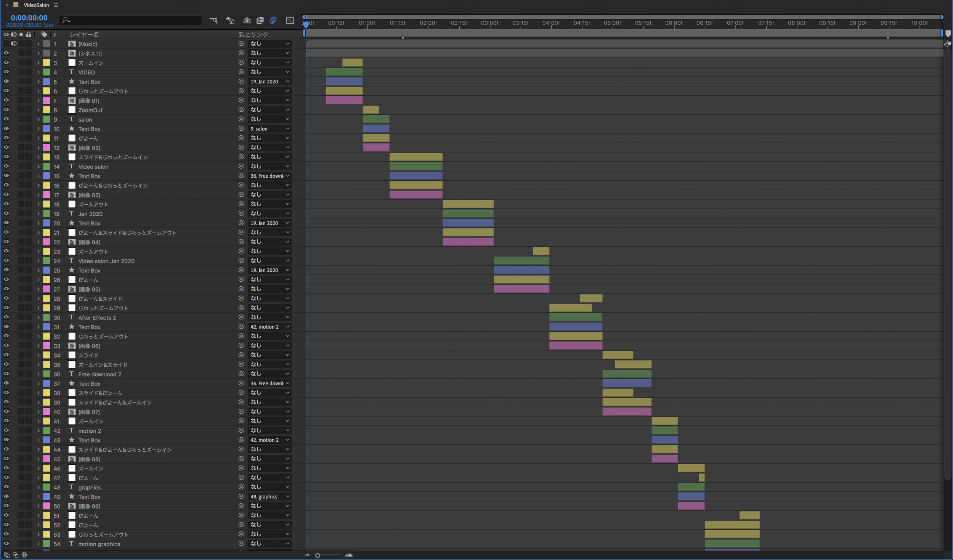
Task: Expand the Video salon layer 14 properties
Action: pyautogui.click(x=38, y=167)
